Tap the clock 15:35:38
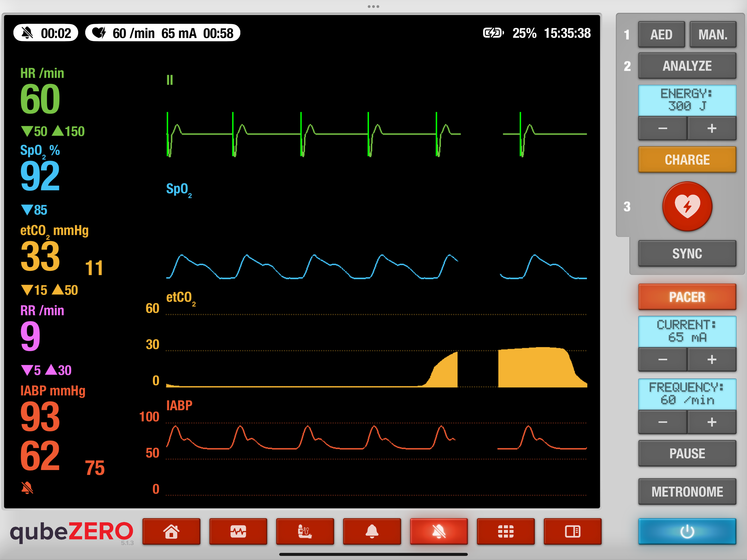Viewport: 747px width, 560px height. pos(567,33)
